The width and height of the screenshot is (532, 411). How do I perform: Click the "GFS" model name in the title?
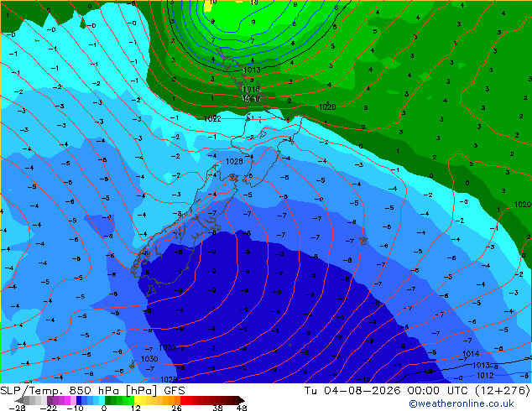tap(175, 391)
